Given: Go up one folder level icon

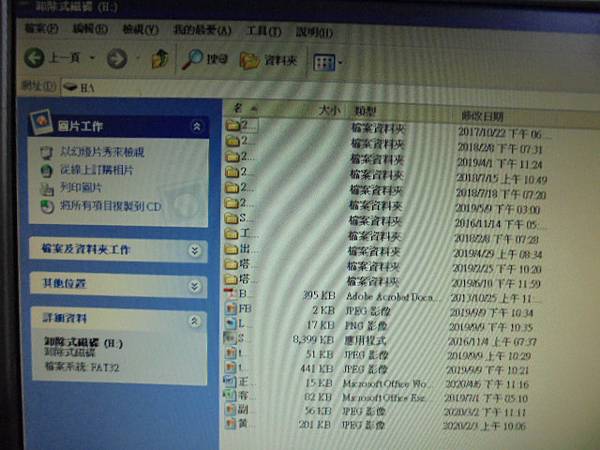Looking at the screenshot, I should 160,59.
